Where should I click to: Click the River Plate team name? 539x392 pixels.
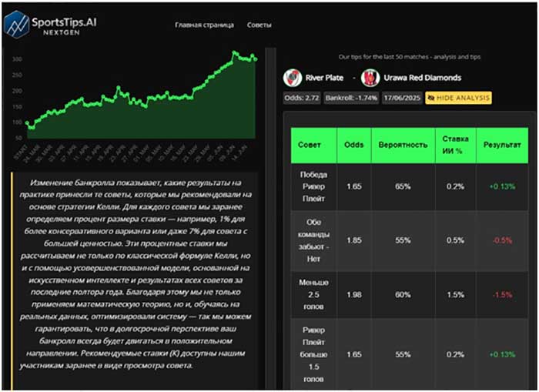pyautogui.click(x=325, y=78)
